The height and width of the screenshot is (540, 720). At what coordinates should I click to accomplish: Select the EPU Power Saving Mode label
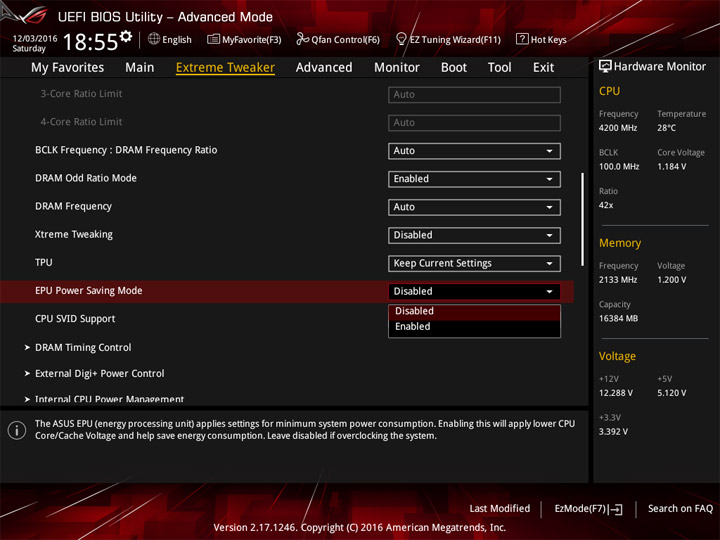(89, 291)
